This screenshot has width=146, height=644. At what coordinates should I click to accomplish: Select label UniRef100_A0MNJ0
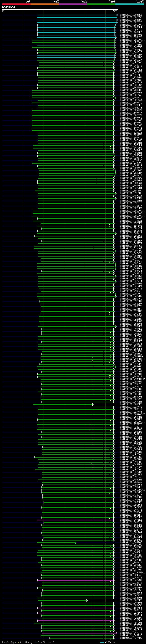[x=131, y=98]
